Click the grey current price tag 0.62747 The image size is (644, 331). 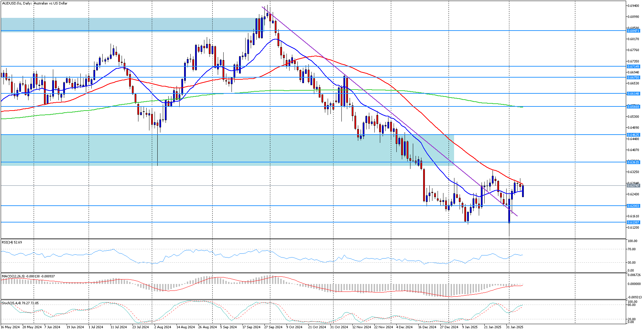(633, 185)
